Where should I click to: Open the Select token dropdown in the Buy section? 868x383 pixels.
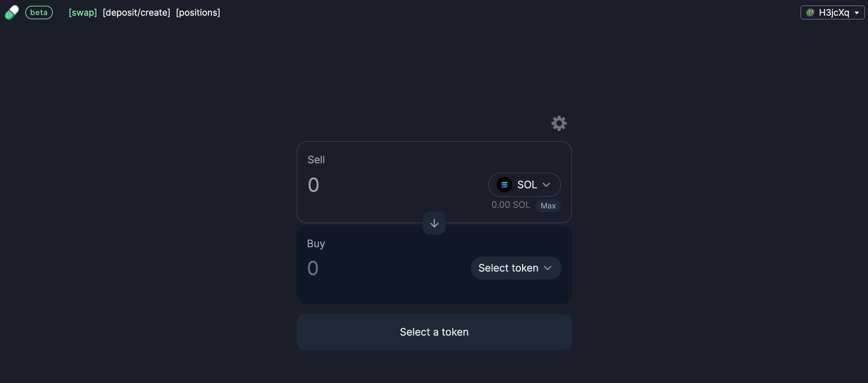[516, 268]
